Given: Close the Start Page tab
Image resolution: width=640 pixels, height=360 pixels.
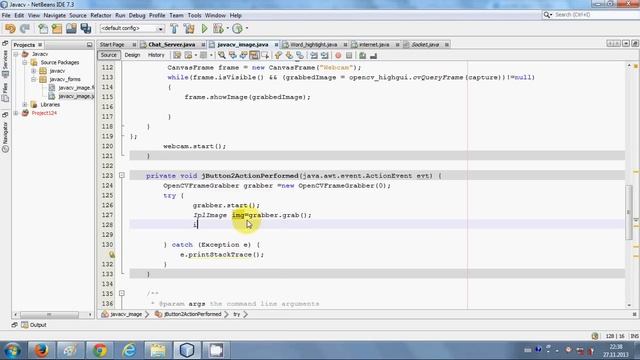Looking at the screenshot, I should tap(134, 44).
